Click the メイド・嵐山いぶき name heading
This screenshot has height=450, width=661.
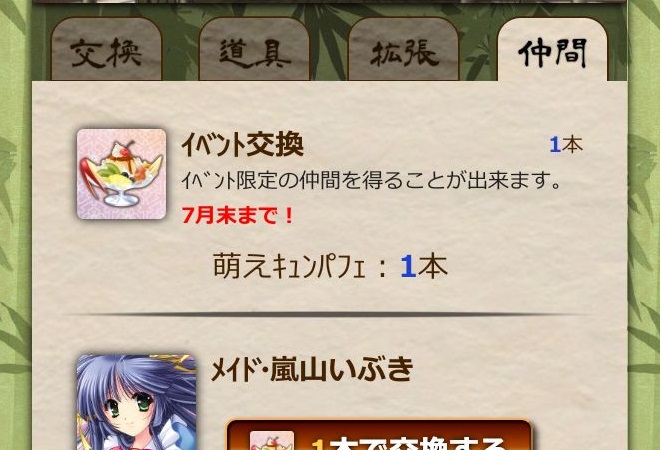(312, 369)
